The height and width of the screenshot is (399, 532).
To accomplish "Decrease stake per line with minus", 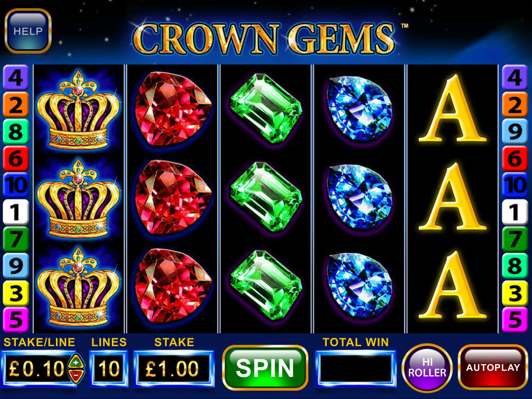I will pyautogui.click(x=76, y=375).
